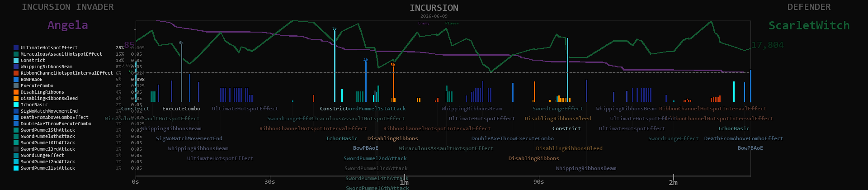Select the DisablingRibbons legend color swatch
Viewport: 868px width, 190px height.
[16, 92]
